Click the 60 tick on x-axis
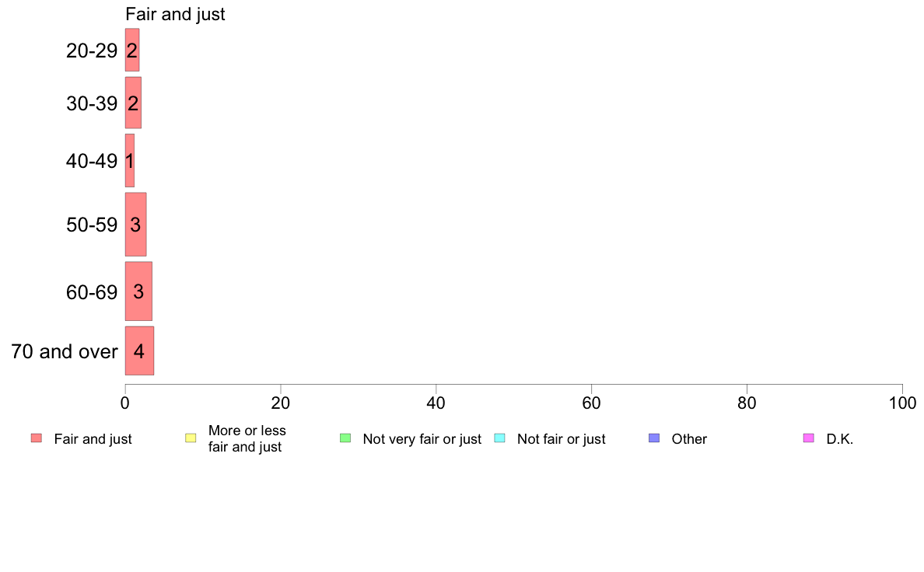924x572 pixels. coord(591,403)
